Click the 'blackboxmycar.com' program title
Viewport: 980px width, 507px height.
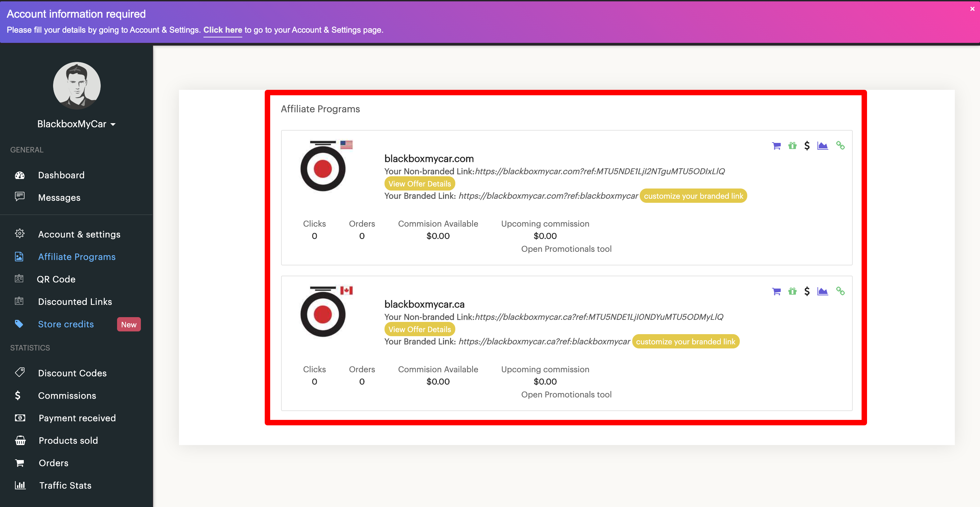tap(429, 159)
